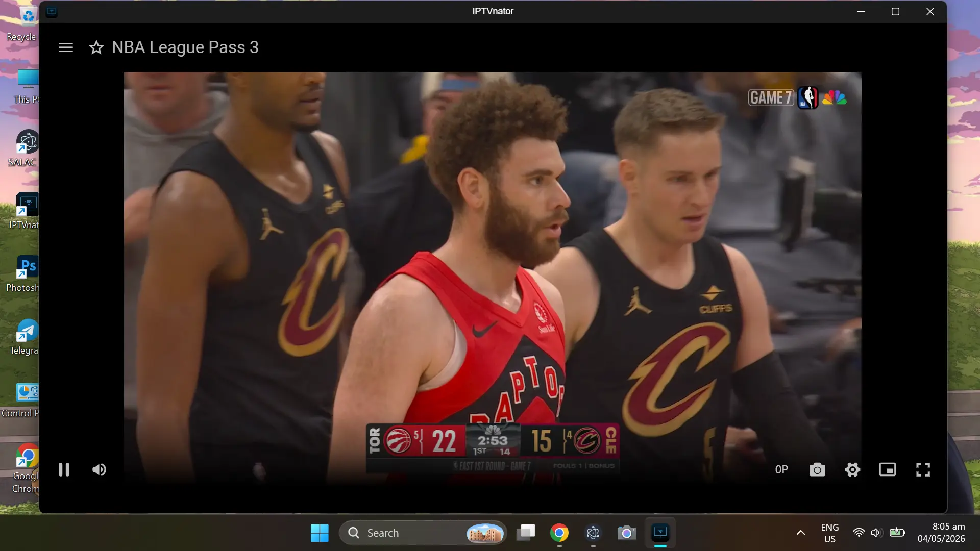Mute the player volume speaker
Viewport: 980px width, 551px height.
(99, 469)
